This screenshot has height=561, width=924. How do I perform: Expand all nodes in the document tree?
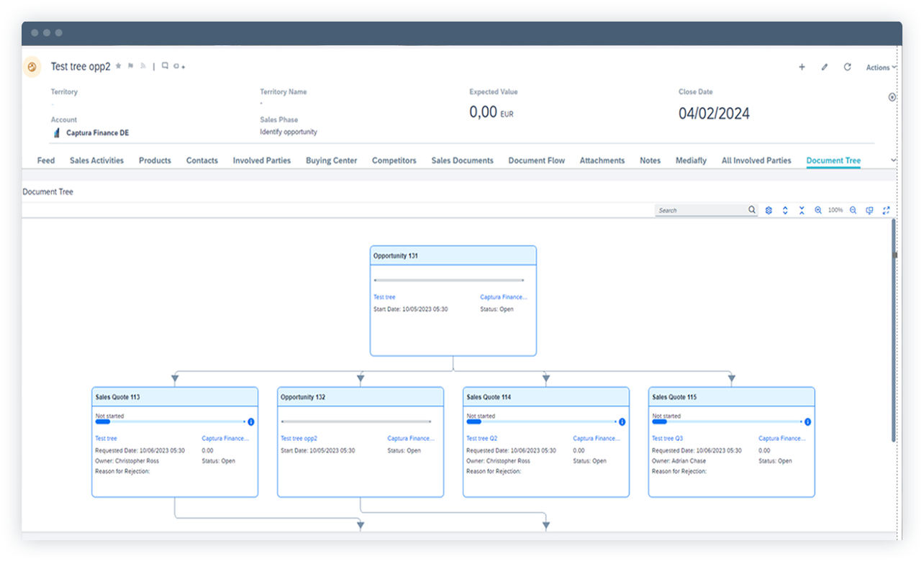tap(785, 210)
